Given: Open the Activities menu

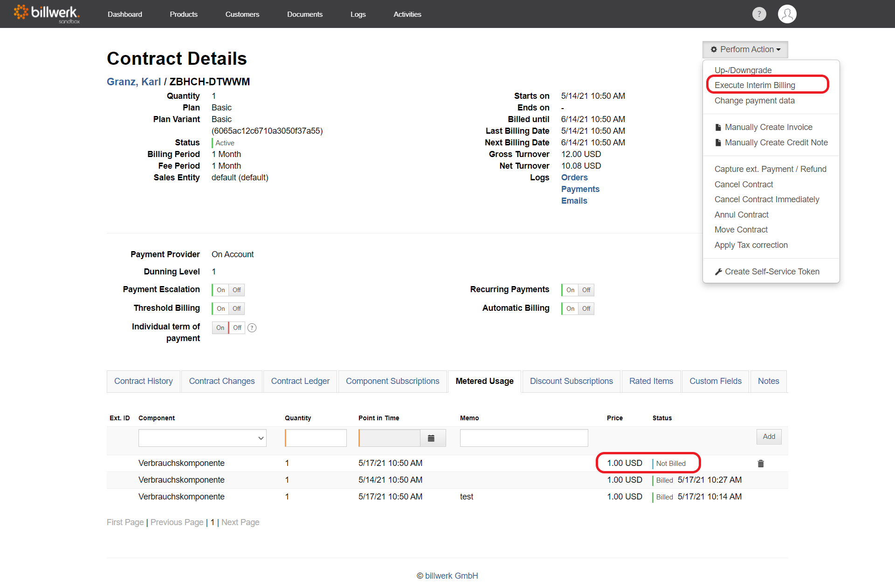Looking at the screenshot, I should point(407,14).
